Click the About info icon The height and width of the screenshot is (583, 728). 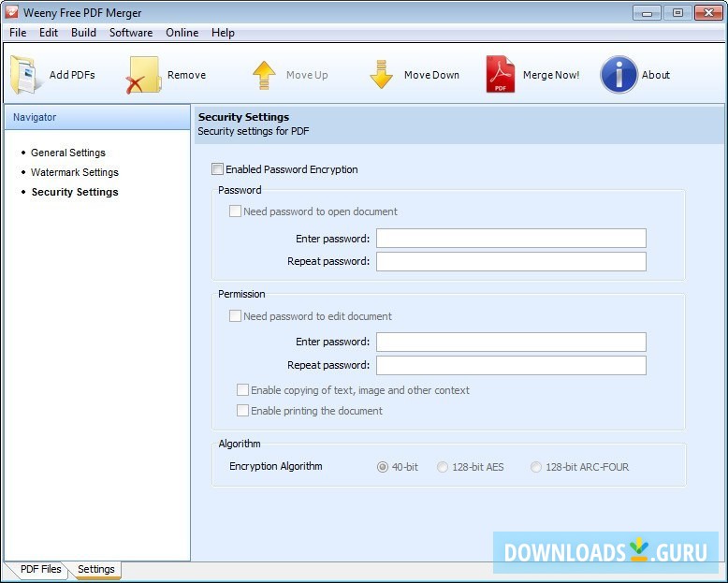619,75
